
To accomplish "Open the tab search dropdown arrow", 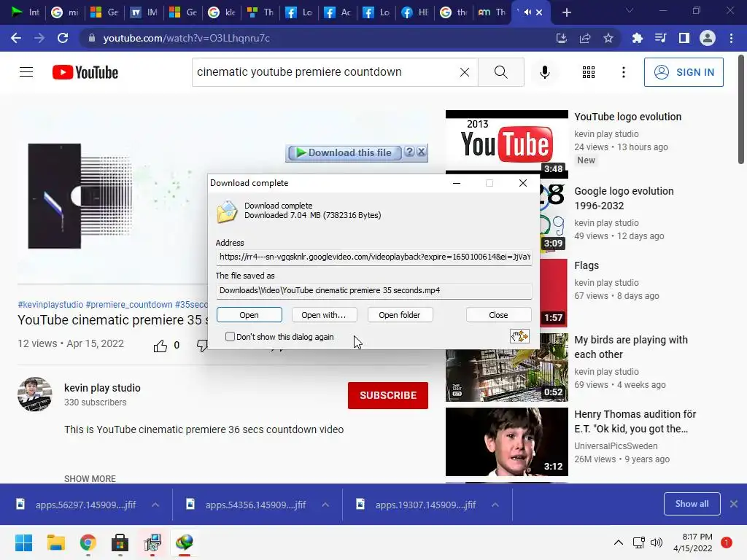I will point(630,10).
